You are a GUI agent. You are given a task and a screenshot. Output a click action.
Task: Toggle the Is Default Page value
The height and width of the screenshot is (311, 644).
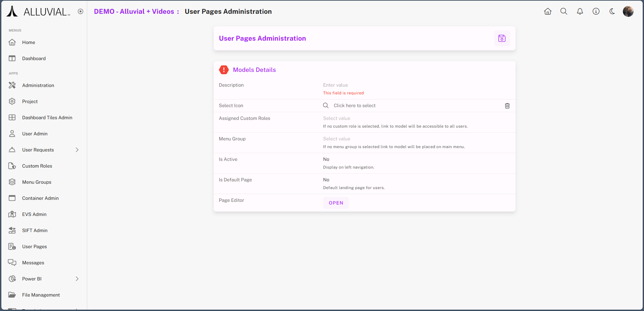[x=326, y=180]
